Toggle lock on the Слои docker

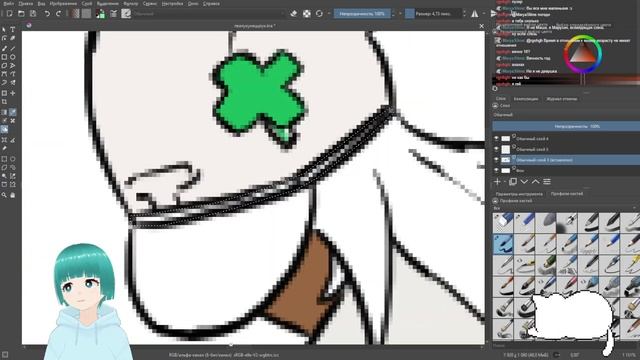[495, 106]
